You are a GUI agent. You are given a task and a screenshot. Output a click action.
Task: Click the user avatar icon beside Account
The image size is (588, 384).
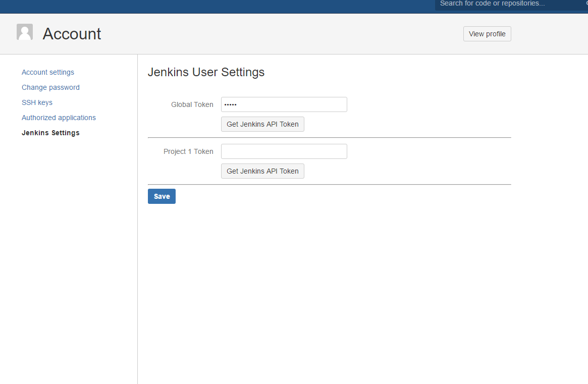pyautogui.click(x=25, y=32)
